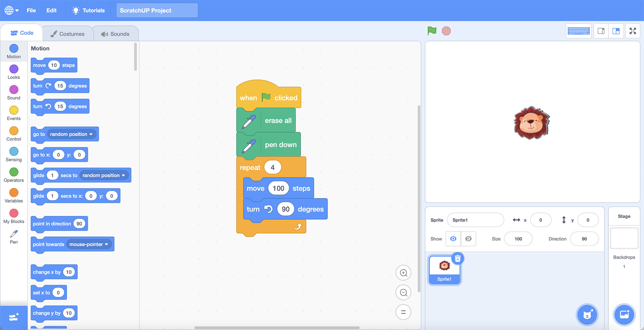Hide the sprite with crossed-eye icon
This screenshot has width=644, height=330.
point(468,239)
